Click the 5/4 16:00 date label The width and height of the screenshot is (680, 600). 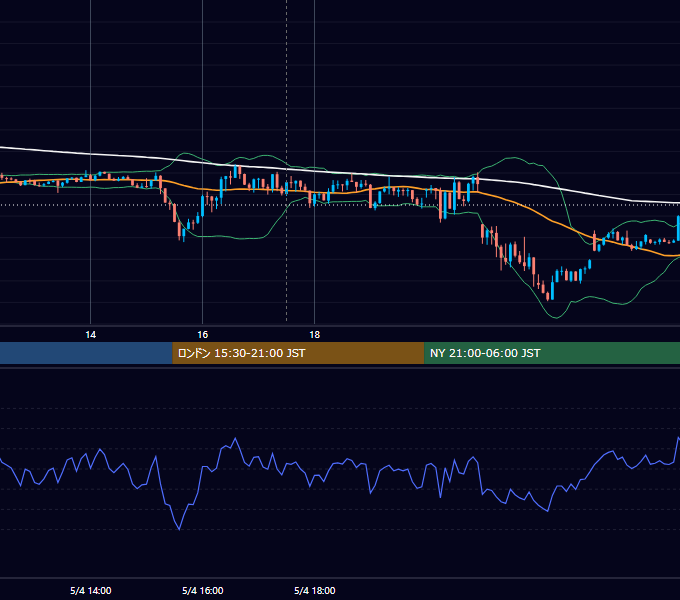(203, 590)
